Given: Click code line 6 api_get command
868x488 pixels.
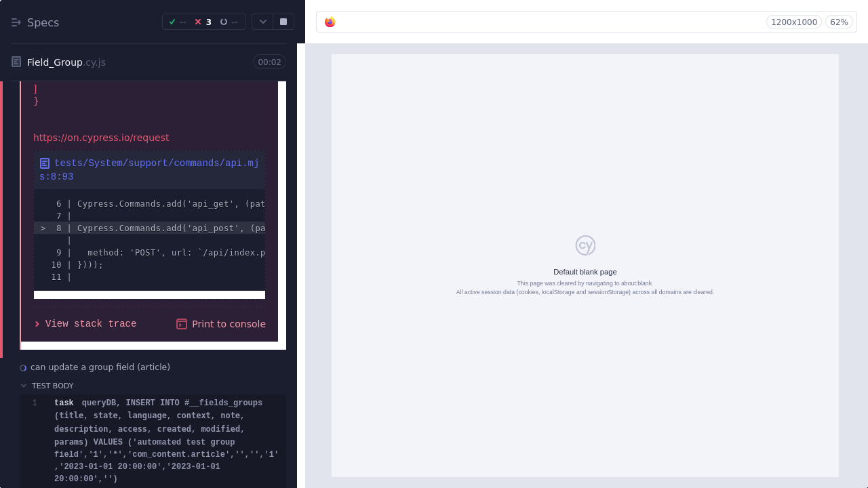Looking at the screenshot, I should pyautogui.click(x=149, y=204).
